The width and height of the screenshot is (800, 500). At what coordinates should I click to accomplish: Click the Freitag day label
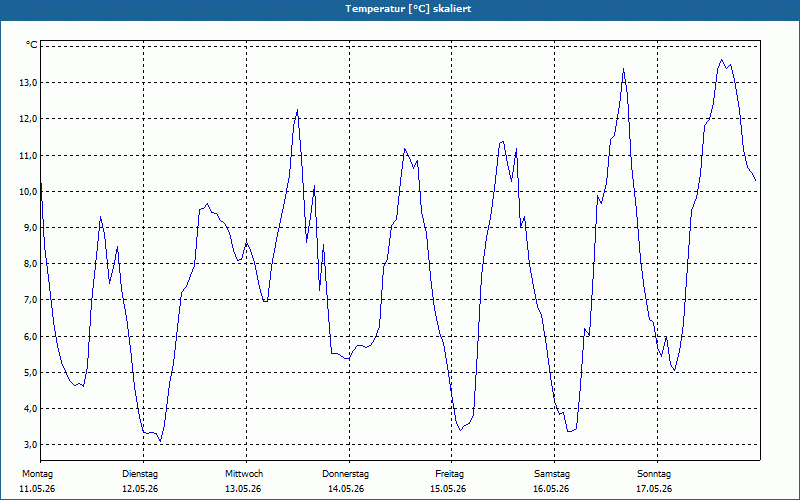click(x=449, y=474)
